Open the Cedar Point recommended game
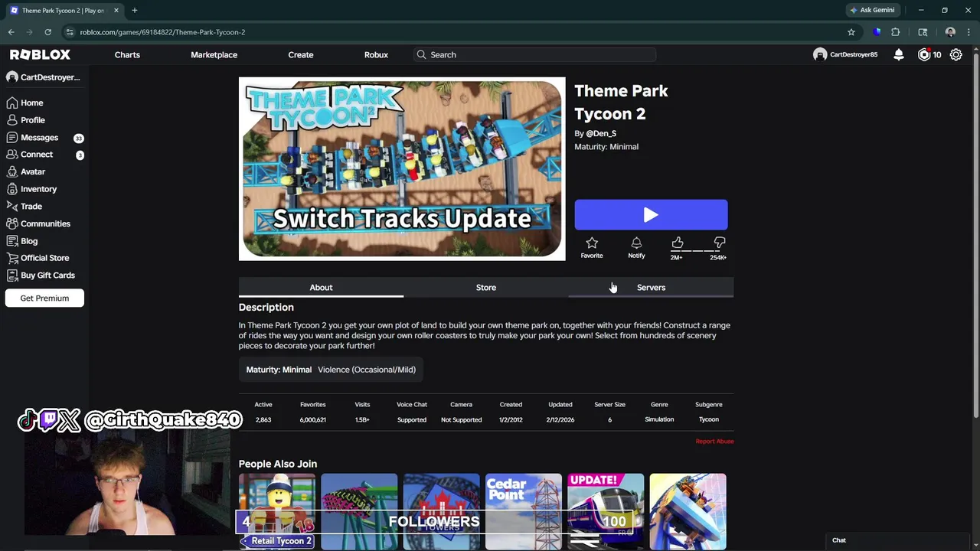 coord(524,511)
